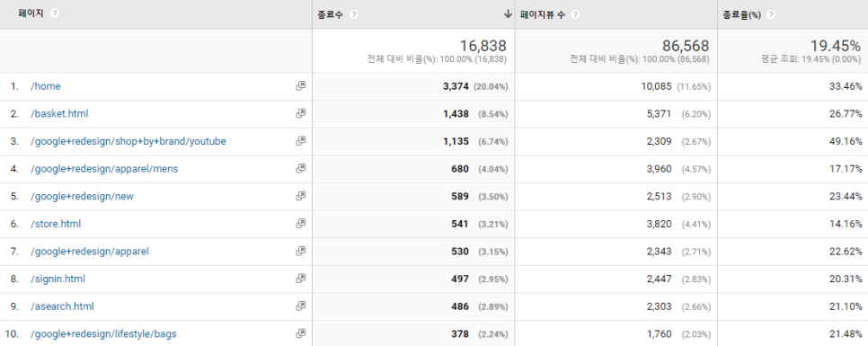Open the /signin.html link
The width and height of the screenshot is (868, 346).
pos(58,279)
